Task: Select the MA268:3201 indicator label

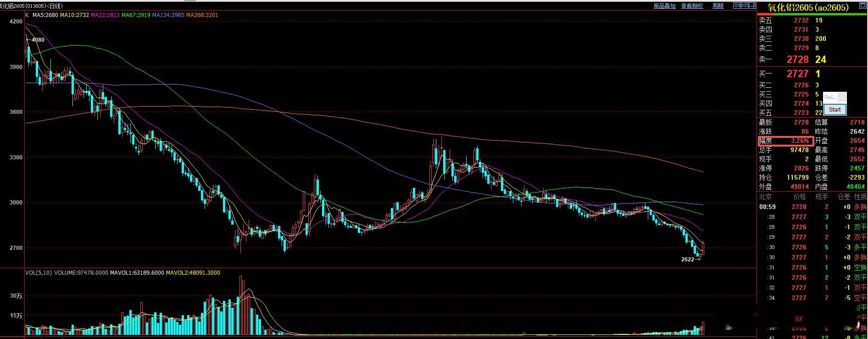Action: pos(202,15)
